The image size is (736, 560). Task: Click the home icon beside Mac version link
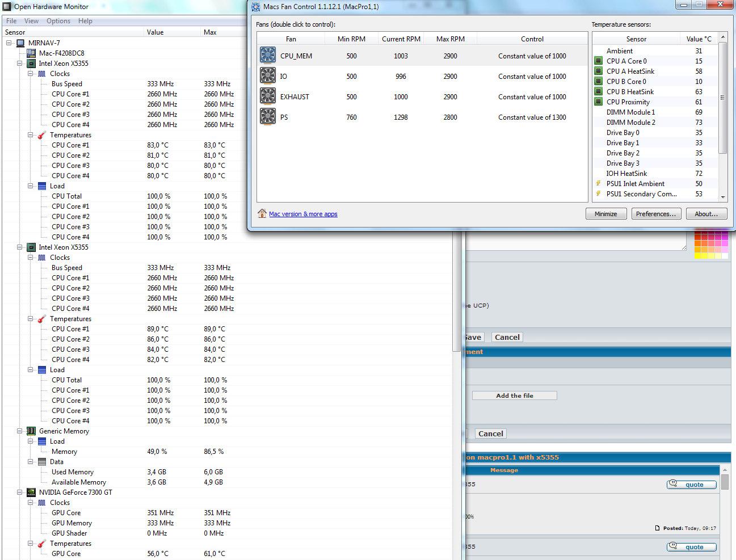(262, 213)
